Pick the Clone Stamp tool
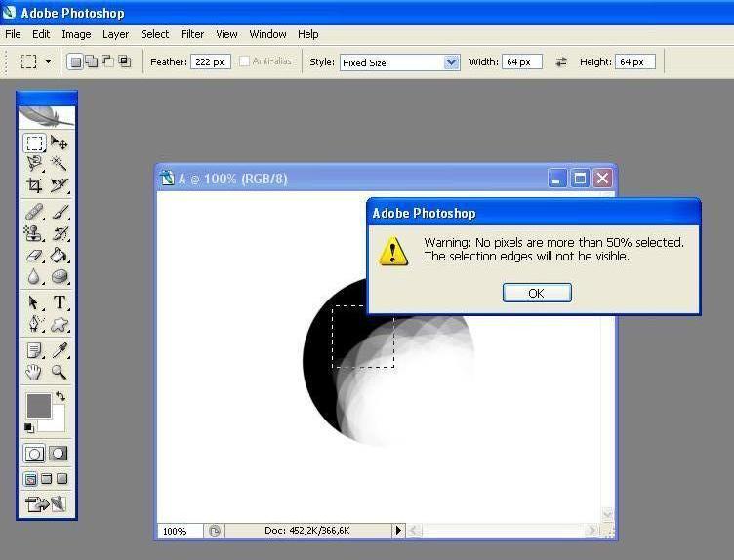Viewport: 734px width, 560px height. 34,233
